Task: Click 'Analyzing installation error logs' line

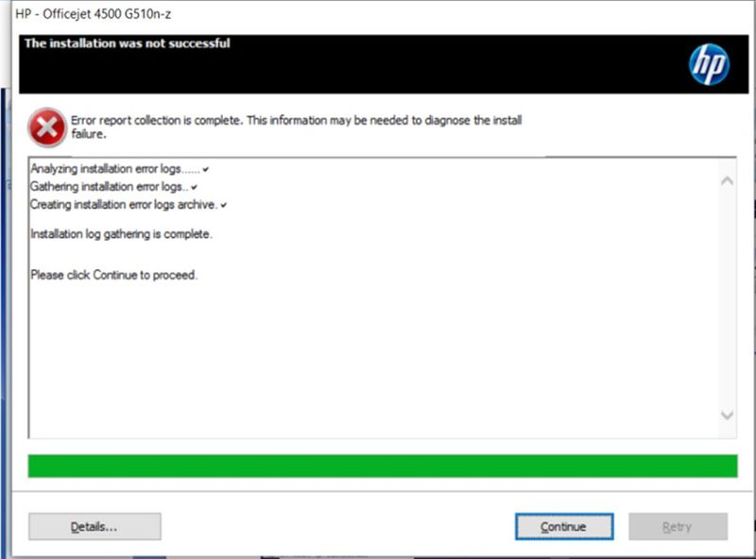Action: pyautogui.click(x=120, y=169)
